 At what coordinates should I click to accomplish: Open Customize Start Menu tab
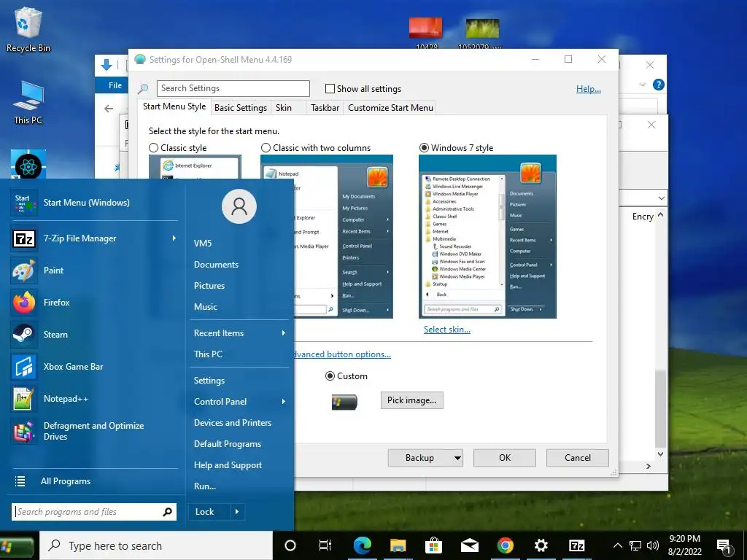tap(391, 108)
